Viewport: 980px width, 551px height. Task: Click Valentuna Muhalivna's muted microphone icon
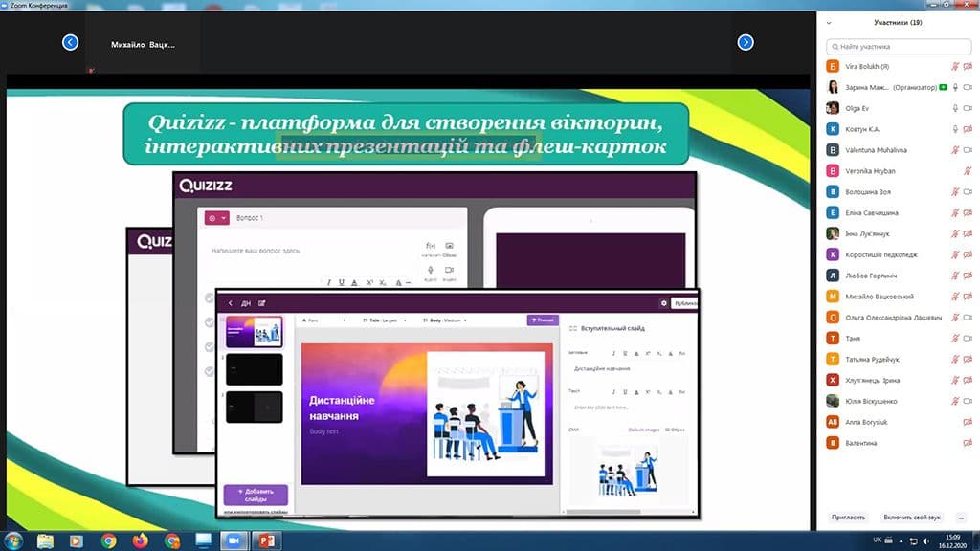click(955, 150)
